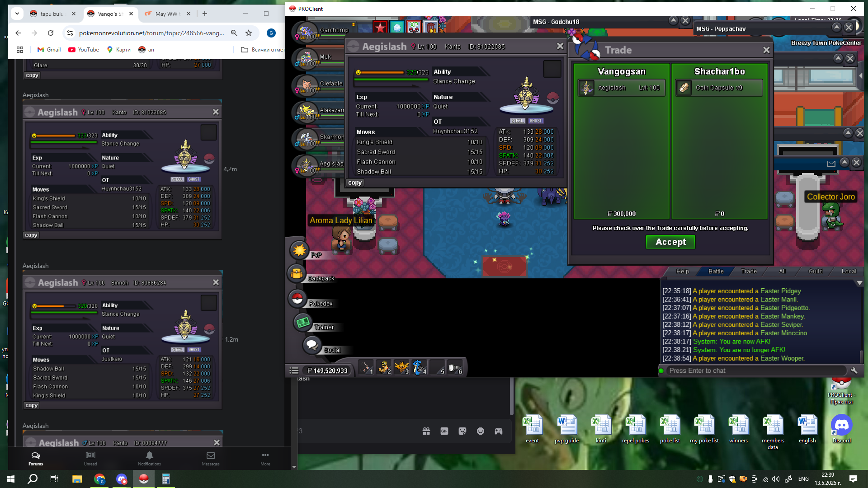
Task: Use hotbar slot 4 Lapras mount
Action: coord(419,368)
